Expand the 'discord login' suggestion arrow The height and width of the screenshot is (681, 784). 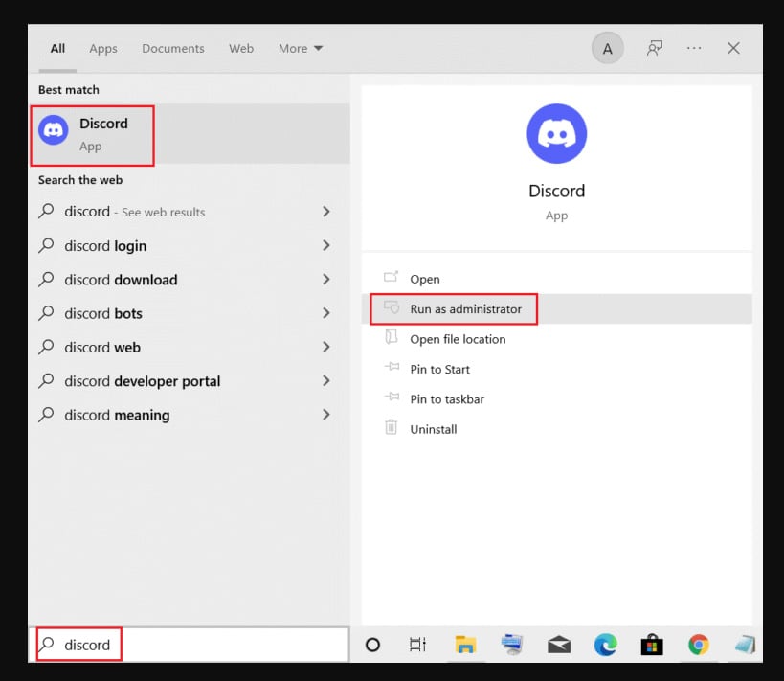tap(326, 245)
